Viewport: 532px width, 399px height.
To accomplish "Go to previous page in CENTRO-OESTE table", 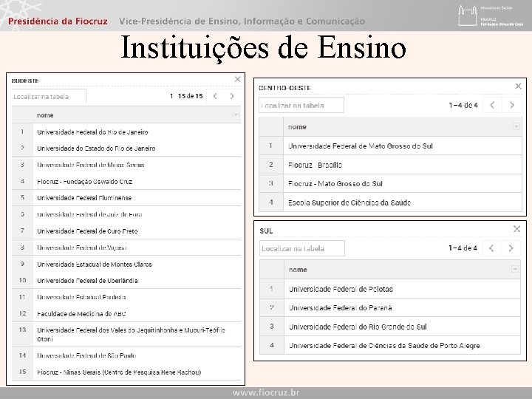I will pyautogui.click(x=492, y=105).
